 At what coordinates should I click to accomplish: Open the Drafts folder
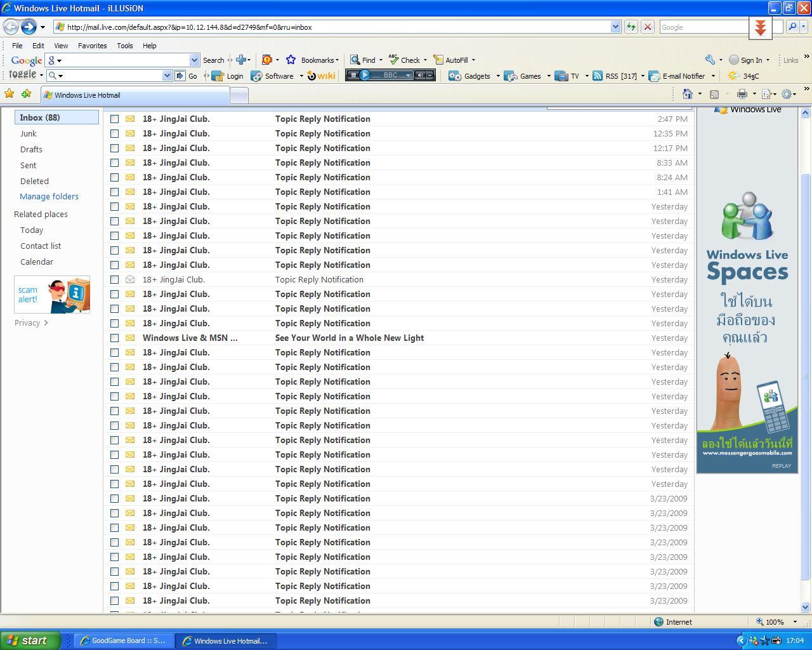point(31,149)
